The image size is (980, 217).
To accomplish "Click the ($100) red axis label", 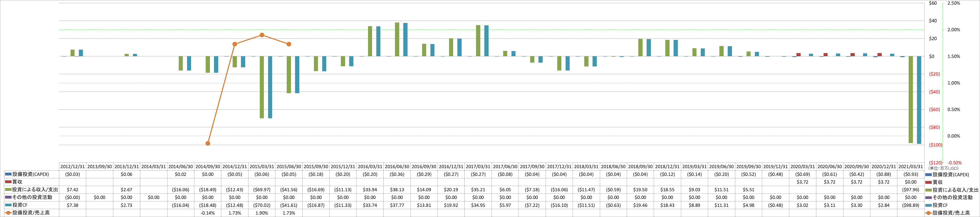I will [935, 145].
